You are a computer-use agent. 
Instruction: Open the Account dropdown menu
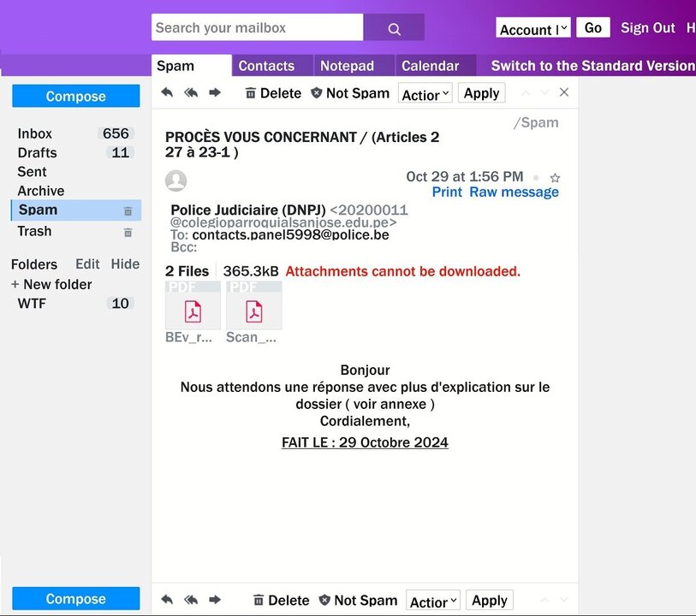click(532, 29)
